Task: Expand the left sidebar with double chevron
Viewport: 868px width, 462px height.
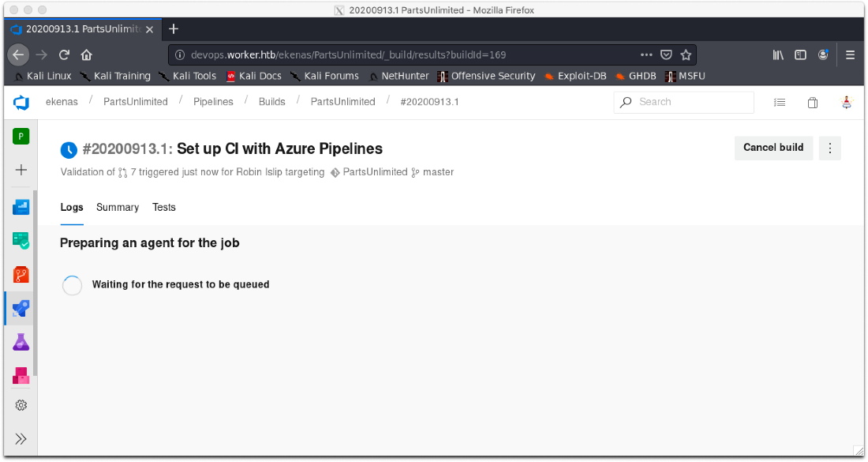Action: pyautogui.click(x=21, y=439)
